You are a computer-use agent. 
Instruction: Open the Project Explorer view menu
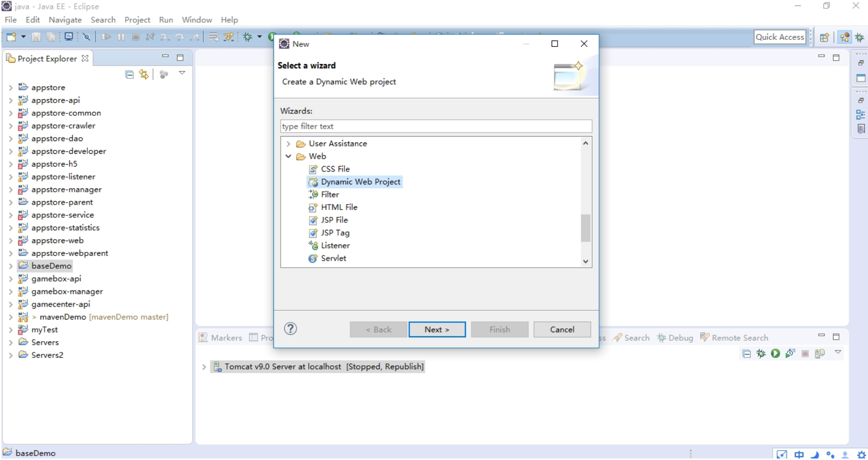point(182,73)
